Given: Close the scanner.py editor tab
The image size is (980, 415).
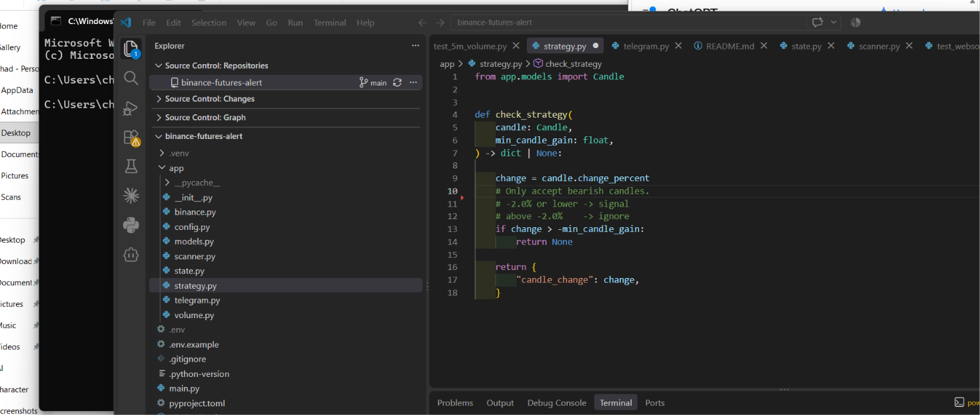Looking at the screenshot, I should click(x=909, y=45).
